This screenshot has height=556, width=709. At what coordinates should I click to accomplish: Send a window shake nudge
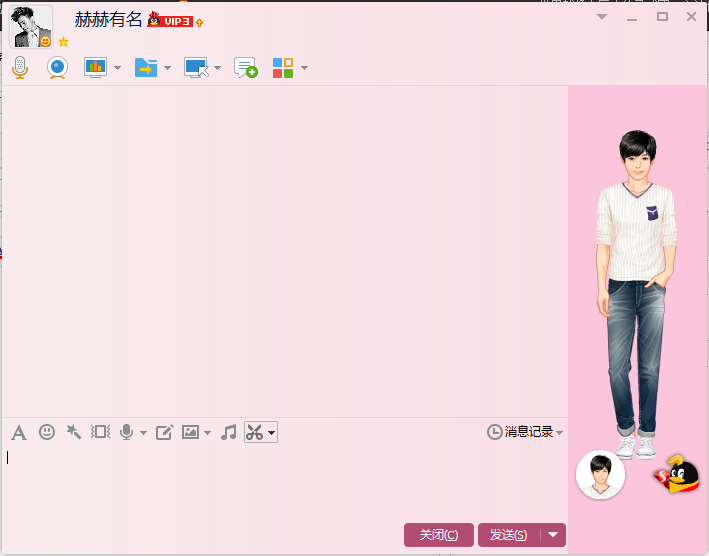(x=100, y=432)
